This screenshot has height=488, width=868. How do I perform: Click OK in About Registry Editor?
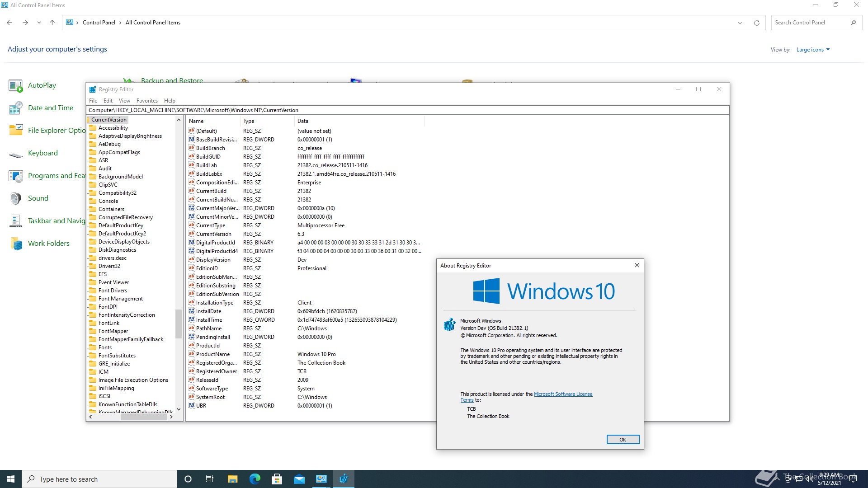tap(623, 440)
